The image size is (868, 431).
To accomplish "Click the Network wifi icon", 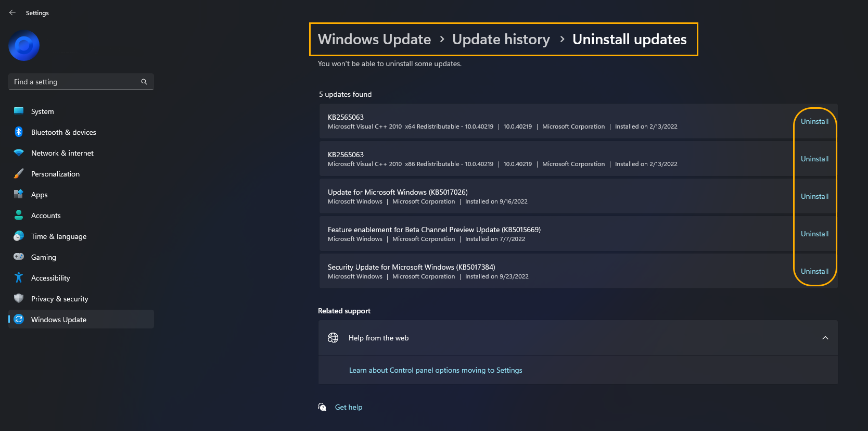I will [x=19, y=153].
